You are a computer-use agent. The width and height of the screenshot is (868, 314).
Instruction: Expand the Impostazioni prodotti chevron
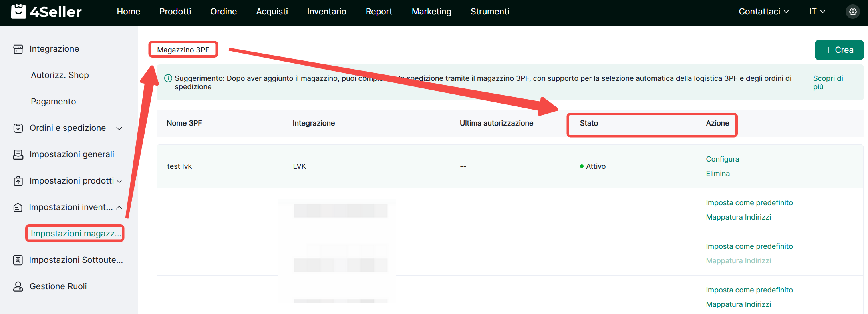[x=119, y=181]
